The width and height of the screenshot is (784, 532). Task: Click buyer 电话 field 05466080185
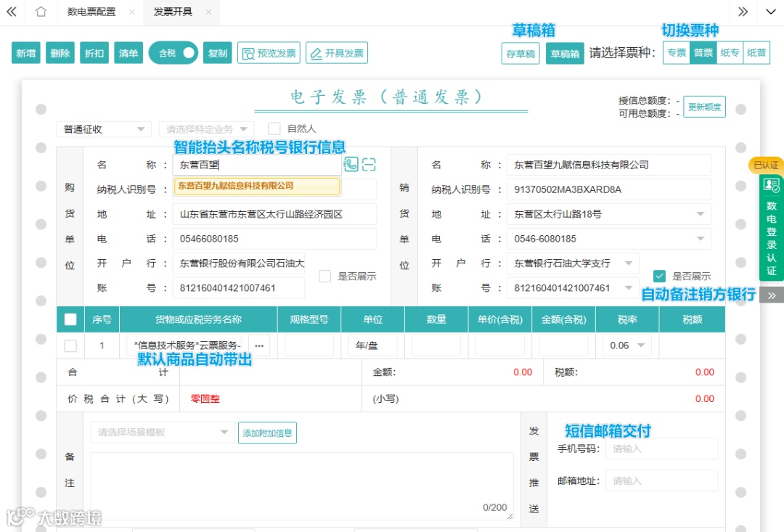[x=274, y=239]
